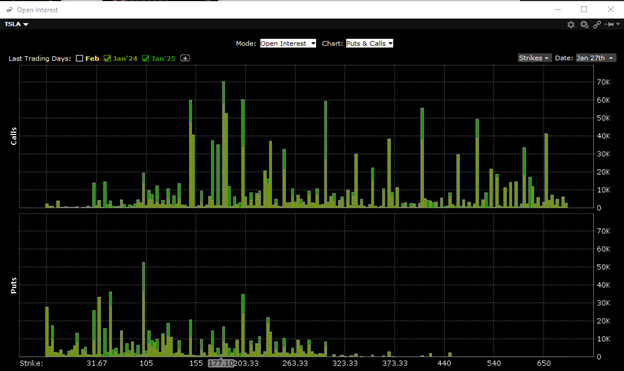Open the TSLA symbol dropdown
This screenshot has height=371, width=624.
[x=16, y=24]
